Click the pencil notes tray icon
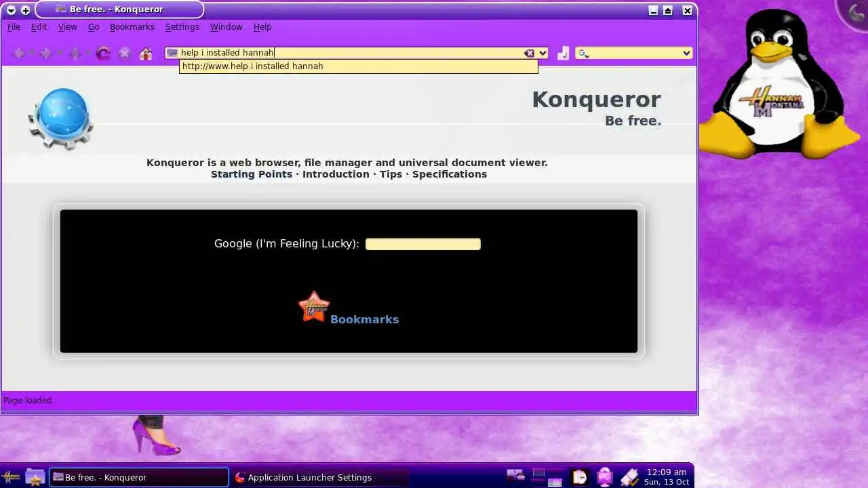Screen dimensions: 868x488 [x=629, y=477]
